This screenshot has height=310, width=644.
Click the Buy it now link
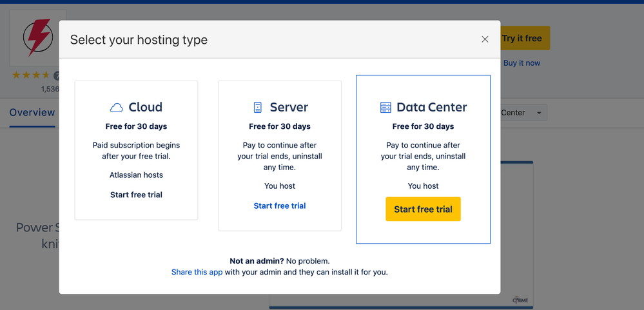[522, 63]
